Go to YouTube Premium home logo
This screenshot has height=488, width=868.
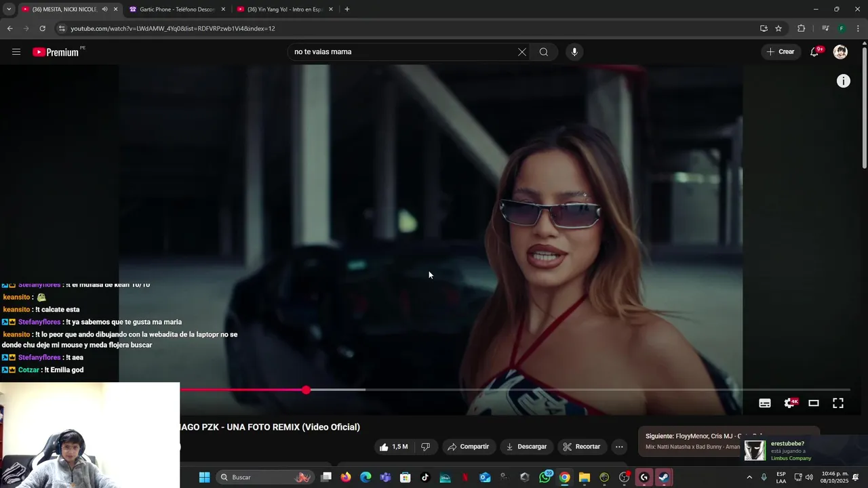56,52
